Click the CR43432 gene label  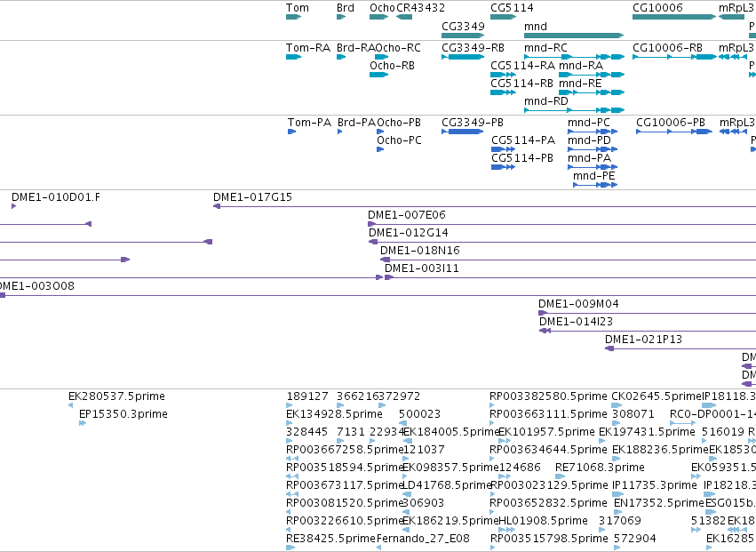coord(420,8)
